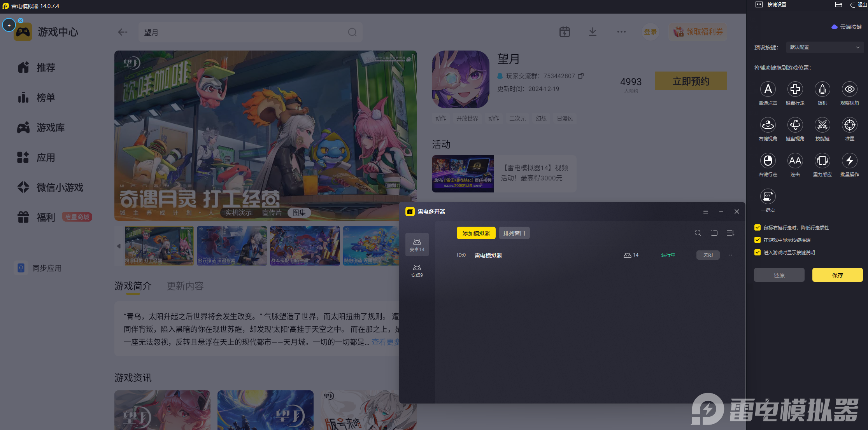This screenshot has width=868, height=430.
Task: Select the 重力感应 icon
Action: tap(822, 161)
